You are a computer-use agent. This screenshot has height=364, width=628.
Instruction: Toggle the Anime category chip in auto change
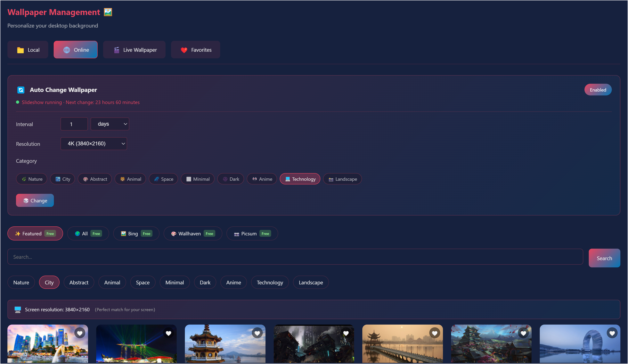click(x=262, y=179)
